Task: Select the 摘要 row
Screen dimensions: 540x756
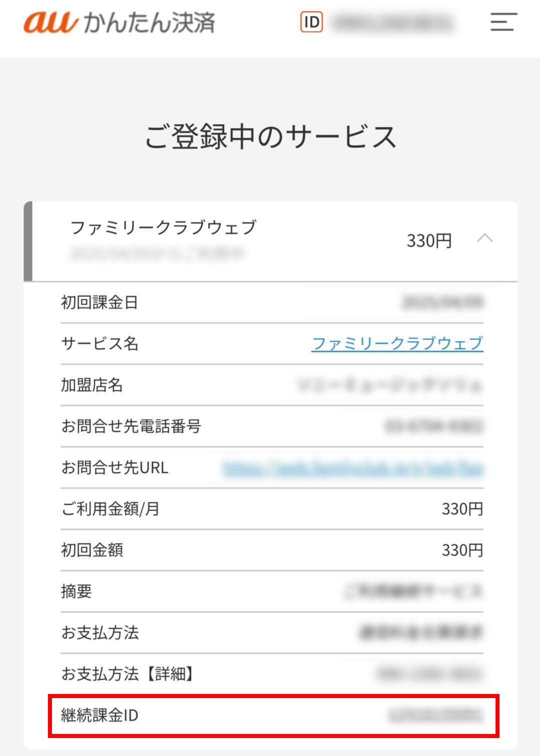Action: pyautogui.click(x=272, y=591)
